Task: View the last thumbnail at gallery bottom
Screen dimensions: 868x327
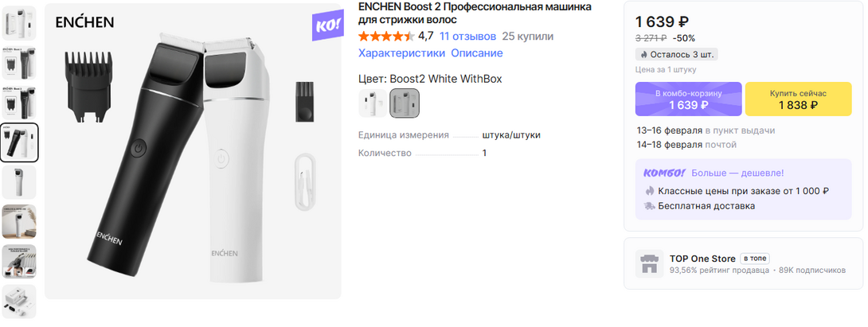Action: coord(19,301)
